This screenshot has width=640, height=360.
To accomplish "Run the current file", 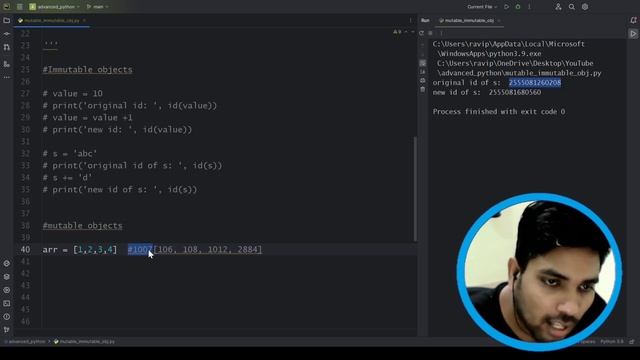I will pyautogui.click(x=506, y=7).
